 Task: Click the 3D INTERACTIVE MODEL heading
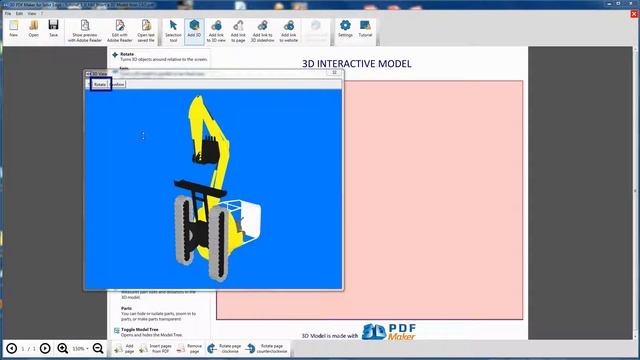[357, 64]
